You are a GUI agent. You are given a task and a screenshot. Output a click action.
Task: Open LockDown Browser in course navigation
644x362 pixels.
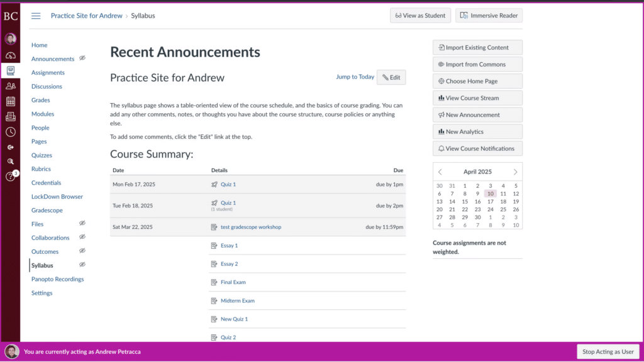coord(57,197)
